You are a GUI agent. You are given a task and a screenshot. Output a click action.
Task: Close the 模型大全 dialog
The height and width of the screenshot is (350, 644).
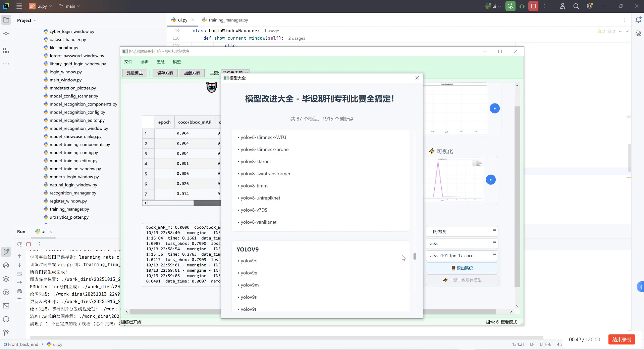417,78
